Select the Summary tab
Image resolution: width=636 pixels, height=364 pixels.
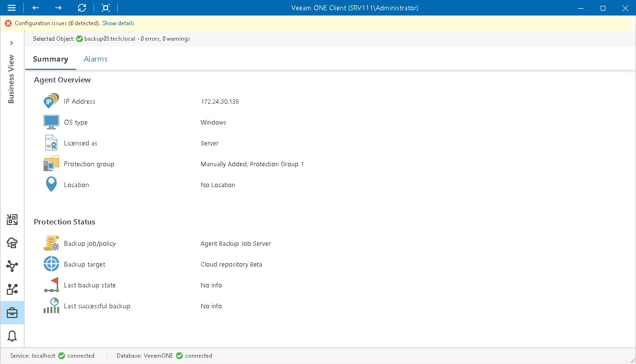tap(50, 59)
